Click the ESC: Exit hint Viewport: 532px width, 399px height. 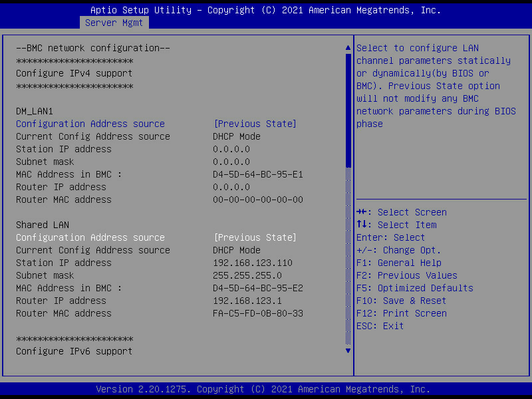380,326
